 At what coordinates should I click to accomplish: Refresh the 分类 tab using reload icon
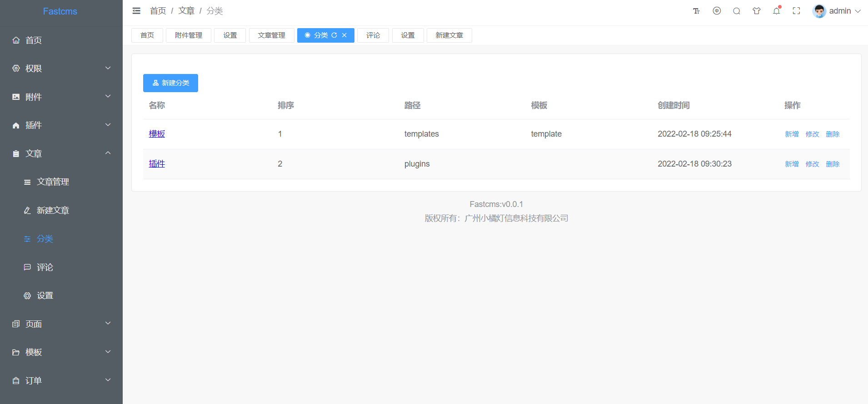point(334,35)
